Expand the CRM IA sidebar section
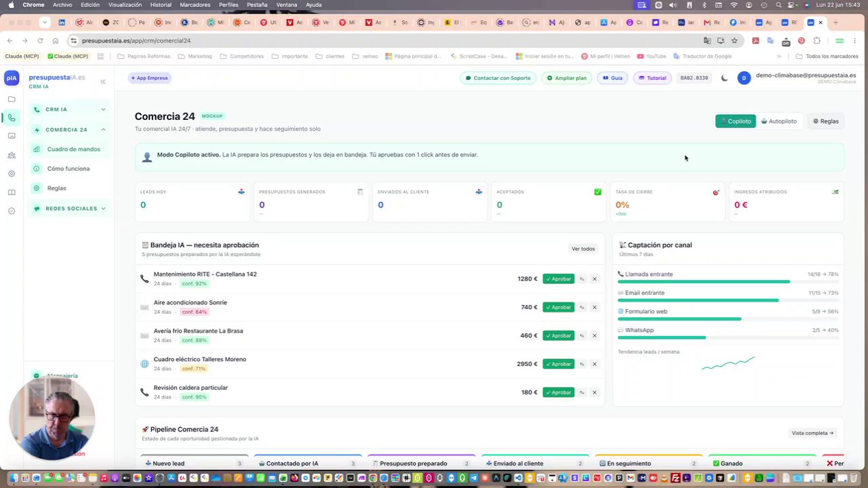The image size is (868, 488). (69, 109)
